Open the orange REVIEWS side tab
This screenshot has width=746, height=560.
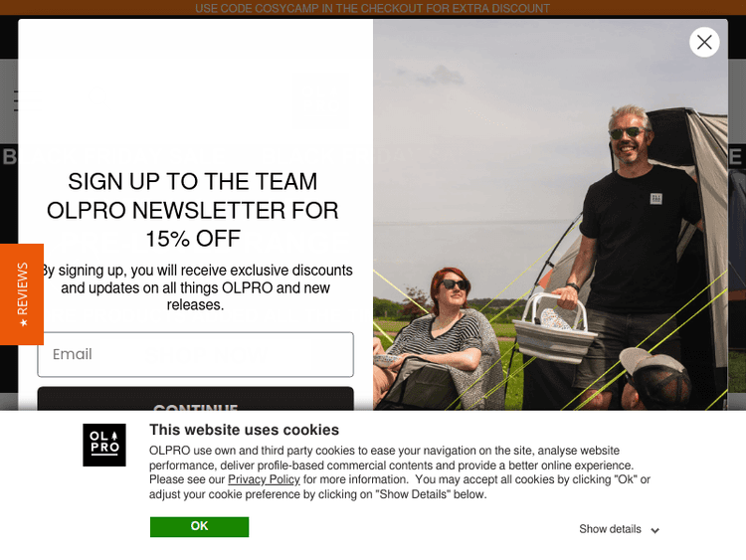(22, 294)
